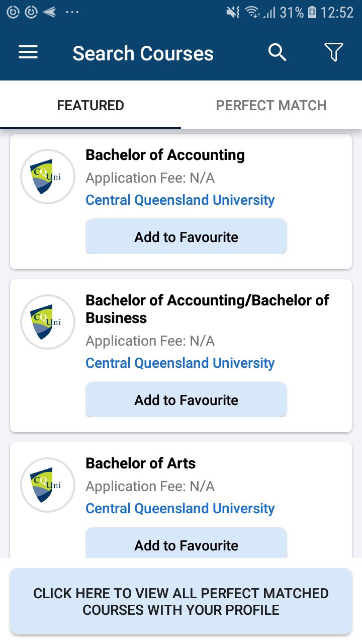The width and height of the screenshot is (362, 644).
Task: Tap CQUni logo for Accounting/Business double degree
Action: [48, 322]
